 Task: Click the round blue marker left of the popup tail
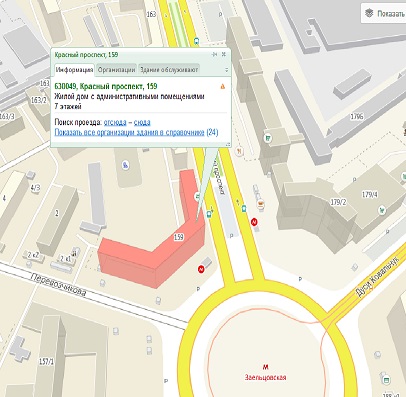125,165
